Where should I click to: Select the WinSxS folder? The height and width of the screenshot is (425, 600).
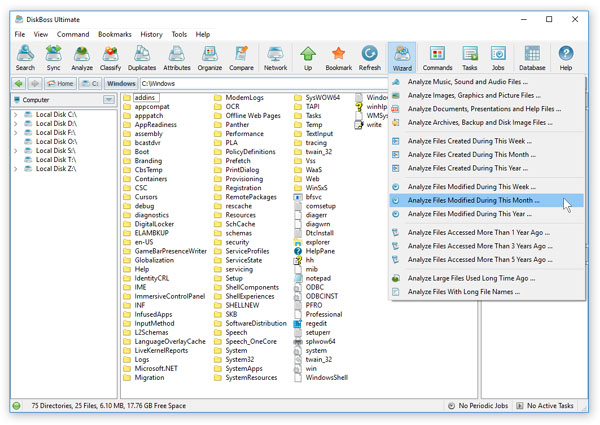point(311,188)
